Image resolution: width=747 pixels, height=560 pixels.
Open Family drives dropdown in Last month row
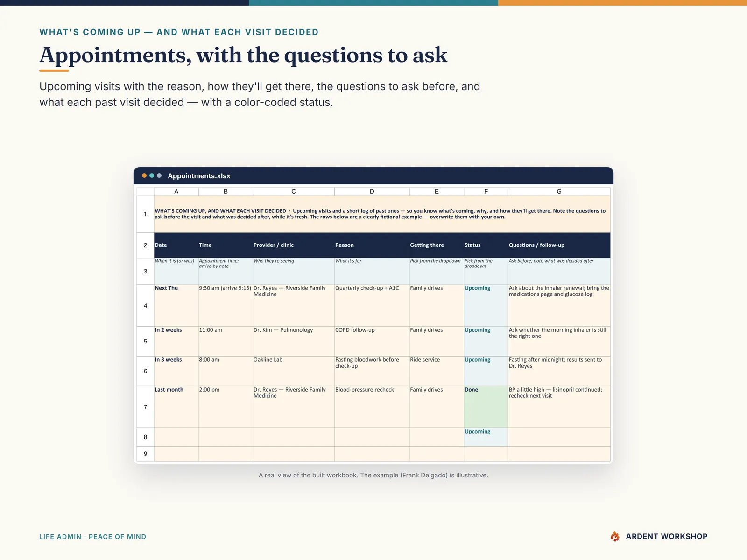[x=437, y=407]
